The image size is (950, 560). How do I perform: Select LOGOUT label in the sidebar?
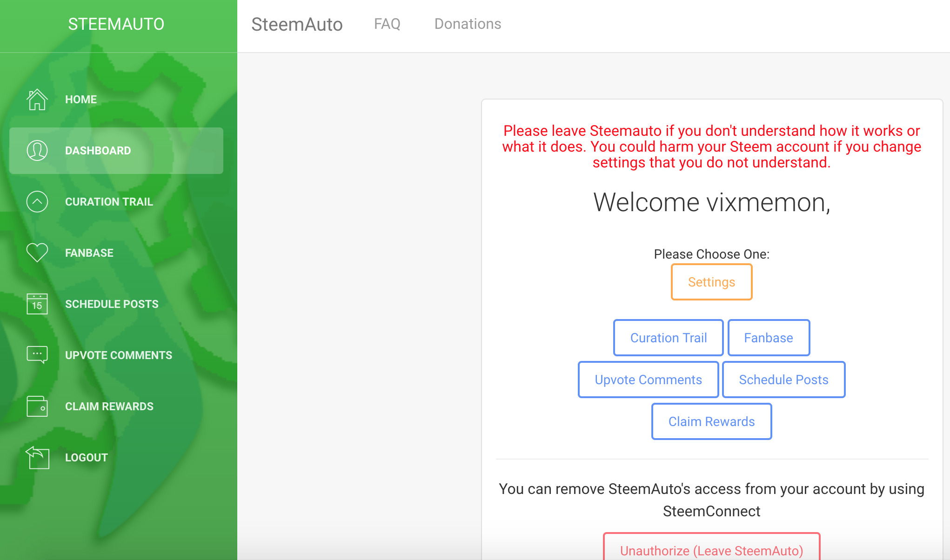(x=87, y=458)
